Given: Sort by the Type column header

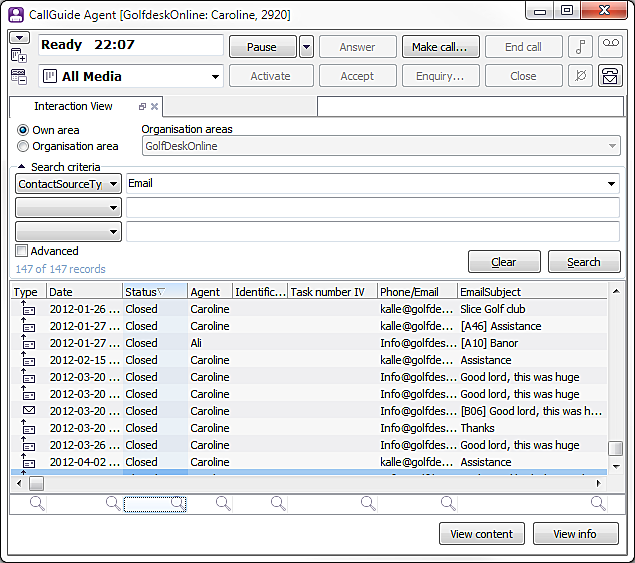Looking at the screenshot, I should (x=28, y=292).
